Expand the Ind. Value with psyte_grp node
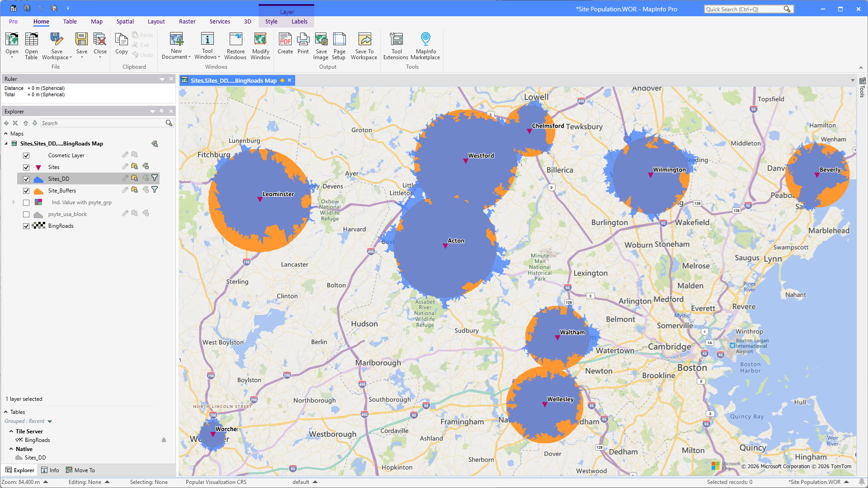 pos(14,202)
